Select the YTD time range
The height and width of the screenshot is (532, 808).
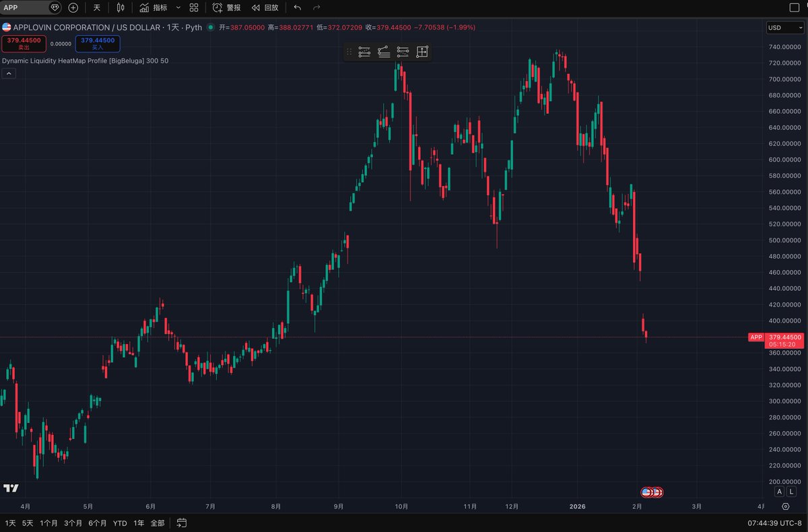[120, 523]
